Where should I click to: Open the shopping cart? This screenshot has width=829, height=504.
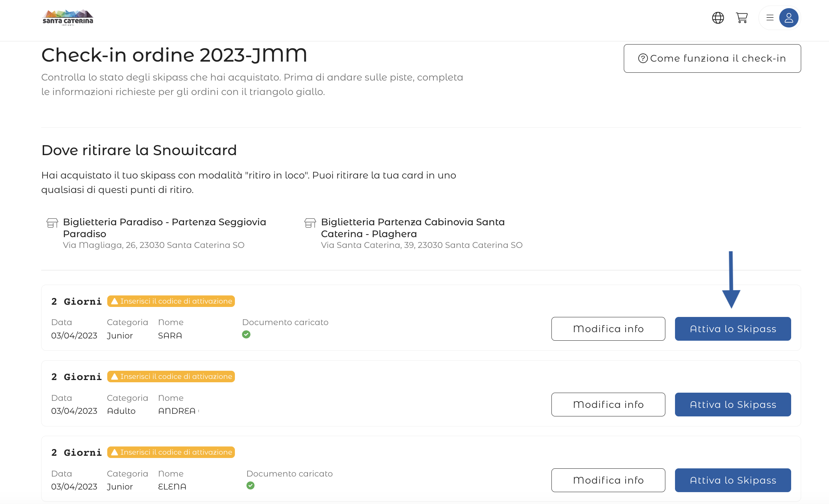click(x=741, y=18)
